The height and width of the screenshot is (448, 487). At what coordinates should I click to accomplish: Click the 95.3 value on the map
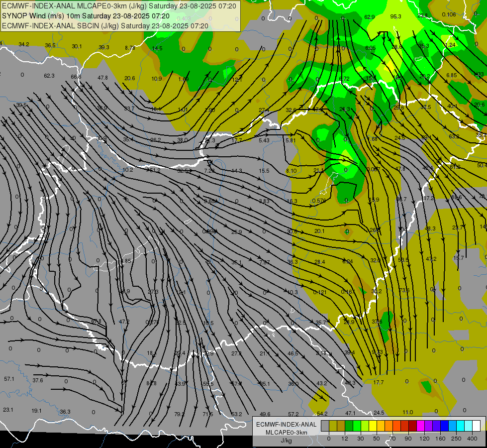pos(395,16)
